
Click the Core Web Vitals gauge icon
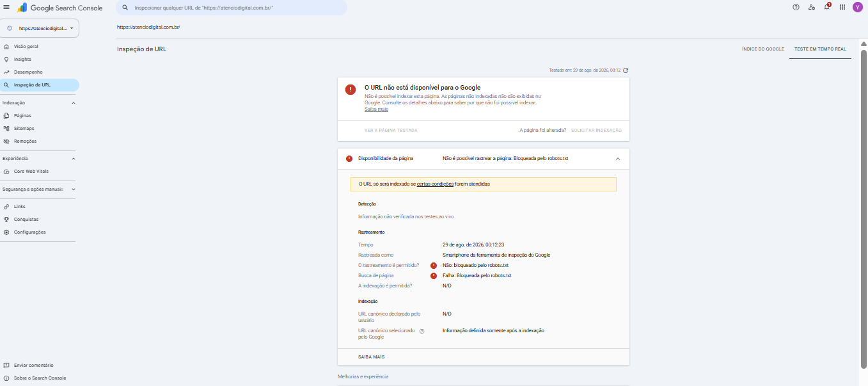[6, 172]
